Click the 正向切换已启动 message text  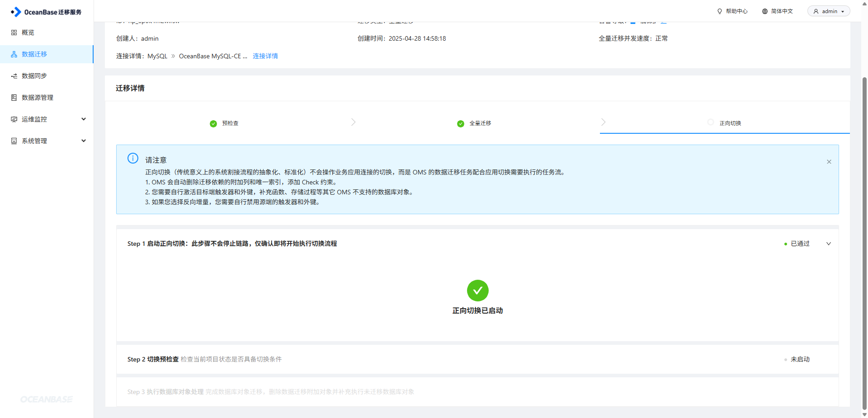coord(477,311)
